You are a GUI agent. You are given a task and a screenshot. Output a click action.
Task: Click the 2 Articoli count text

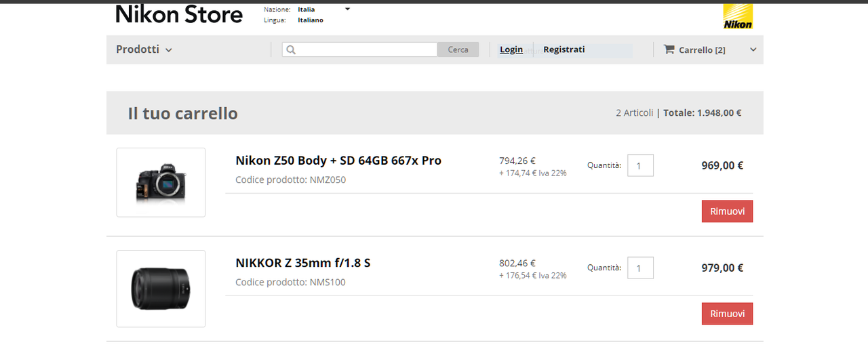point(635,113)
